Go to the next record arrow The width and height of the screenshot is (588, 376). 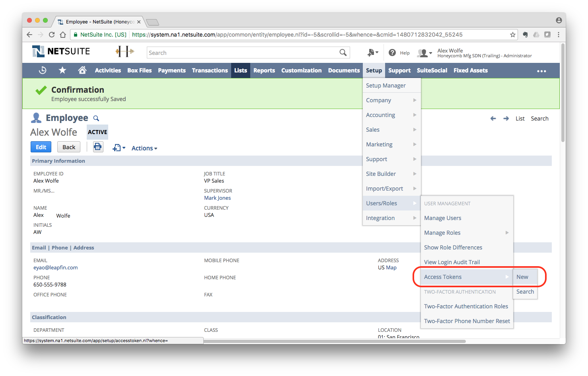click(x=506, y=119)
